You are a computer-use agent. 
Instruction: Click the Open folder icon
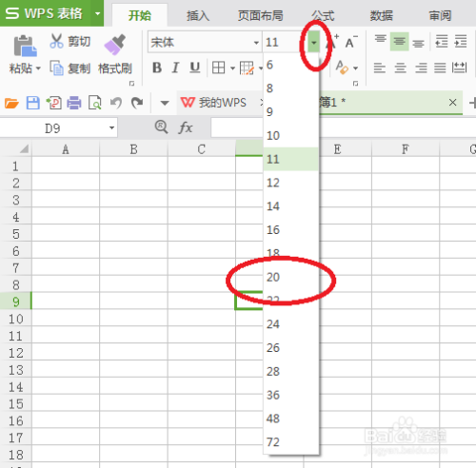click(x=11, y=103)
